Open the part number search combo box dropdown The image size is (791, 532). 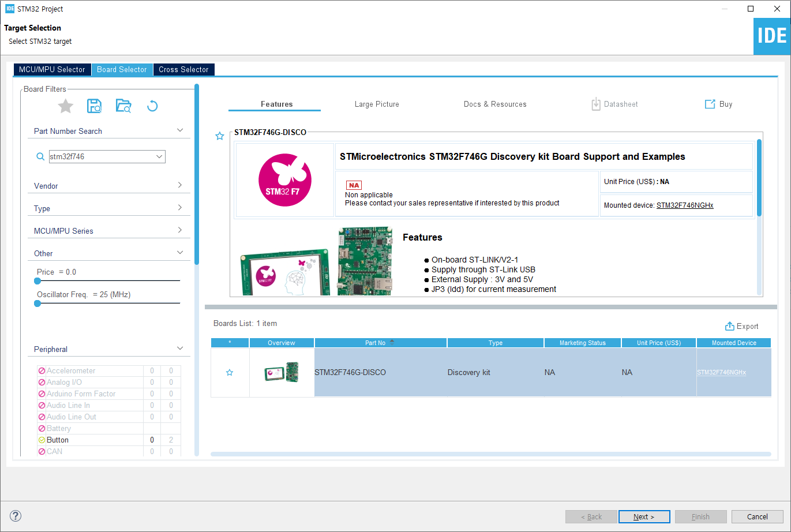click(159, 156)
